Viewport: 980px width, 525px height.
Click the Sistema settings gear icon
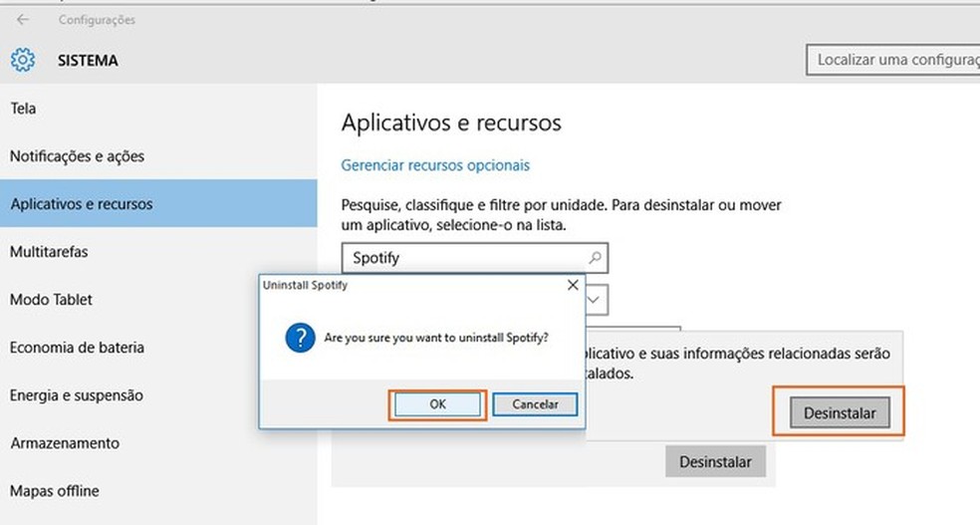tap(23, 61)
